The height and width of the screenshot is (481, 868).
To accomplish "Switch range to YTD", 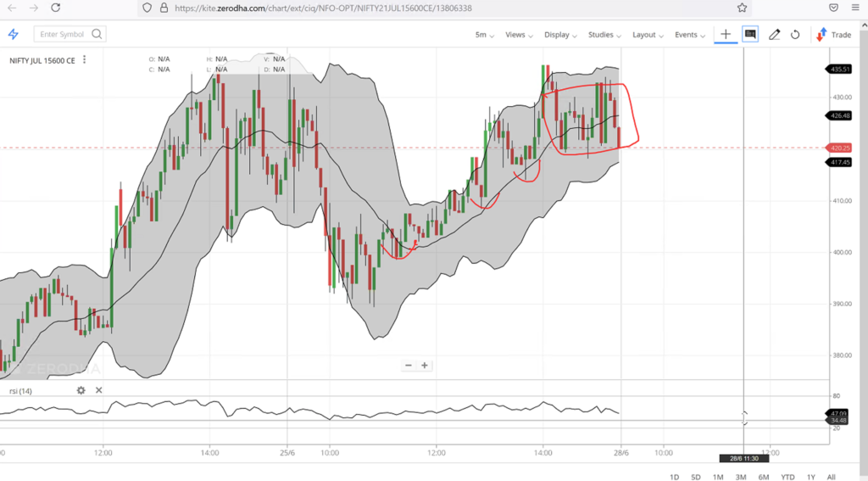I will [787, 477].
